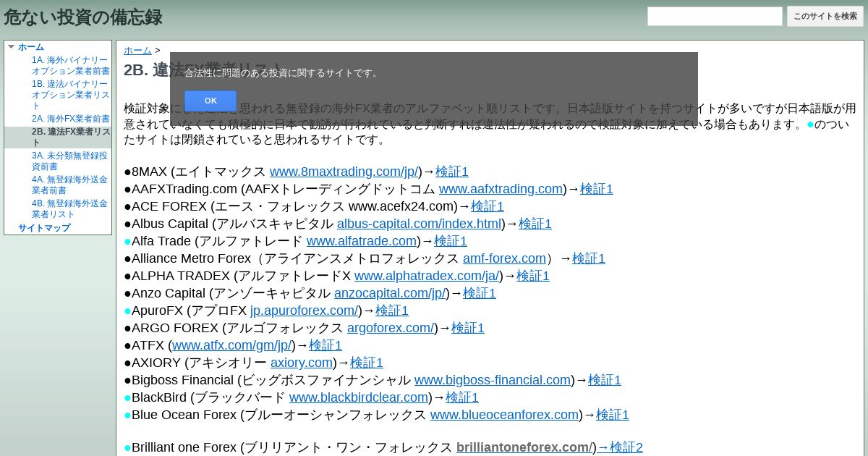868x456 pixels.
Task: Open 検証1 link for ATFX
Action: pyautogui.click(x=325, y=345)
